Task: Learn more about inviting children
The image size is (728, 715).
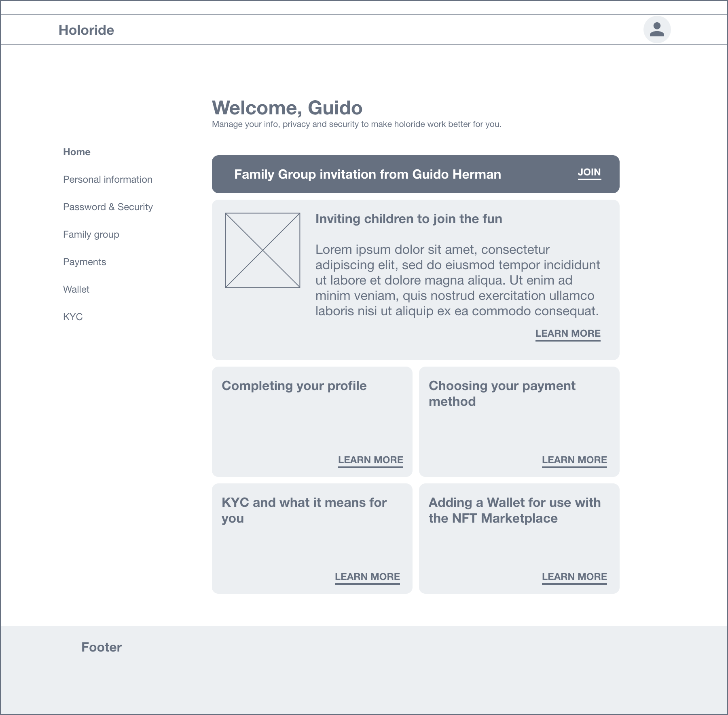Action: (x=568, y=334)
